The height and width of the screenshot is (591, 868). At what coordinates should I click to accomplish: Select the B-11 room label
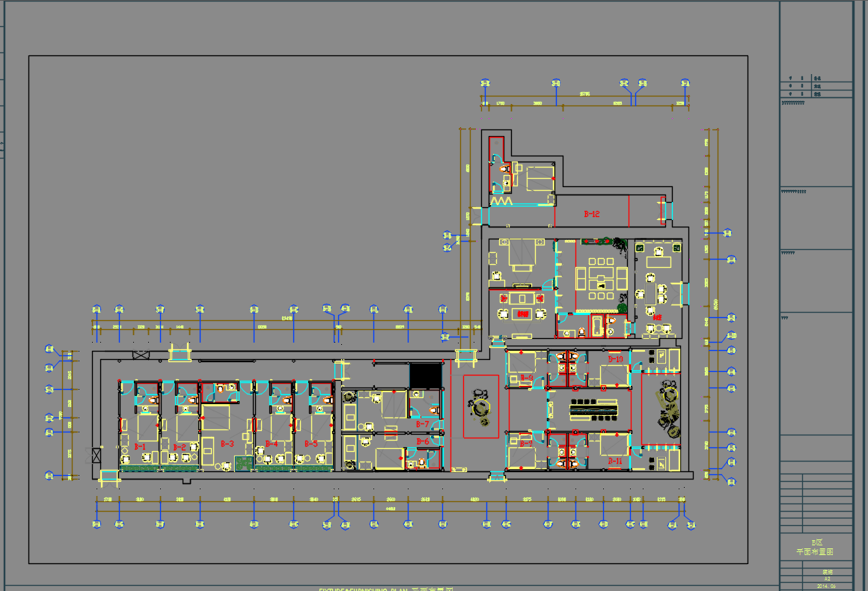[615, 461]
